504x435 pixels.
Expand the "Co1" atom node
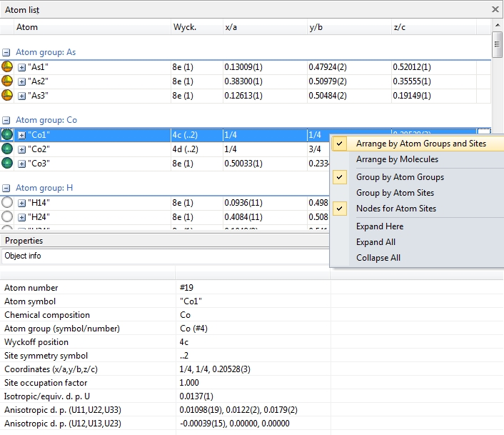21,135
